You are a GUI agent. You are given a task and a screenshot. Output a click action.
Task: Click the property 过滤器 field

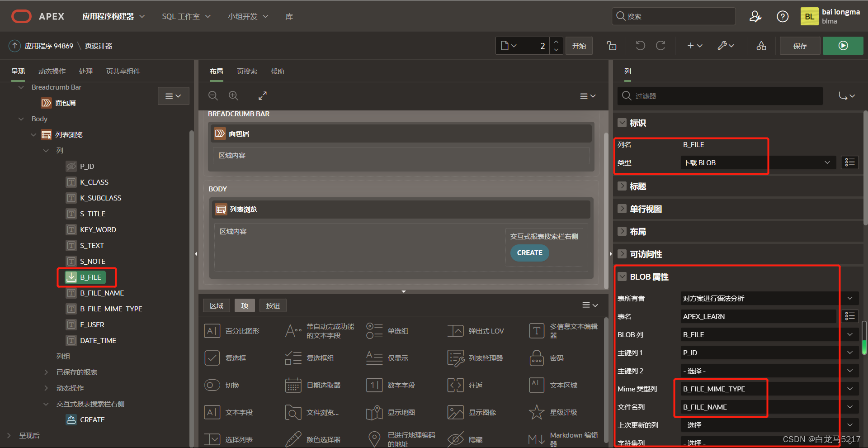720,96
